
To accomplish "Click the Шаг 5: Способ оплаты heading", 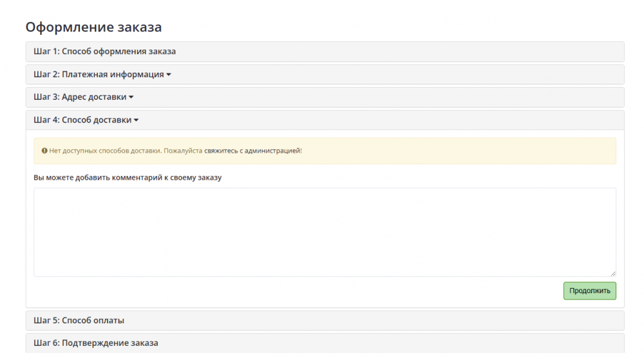I will (79, 321).
